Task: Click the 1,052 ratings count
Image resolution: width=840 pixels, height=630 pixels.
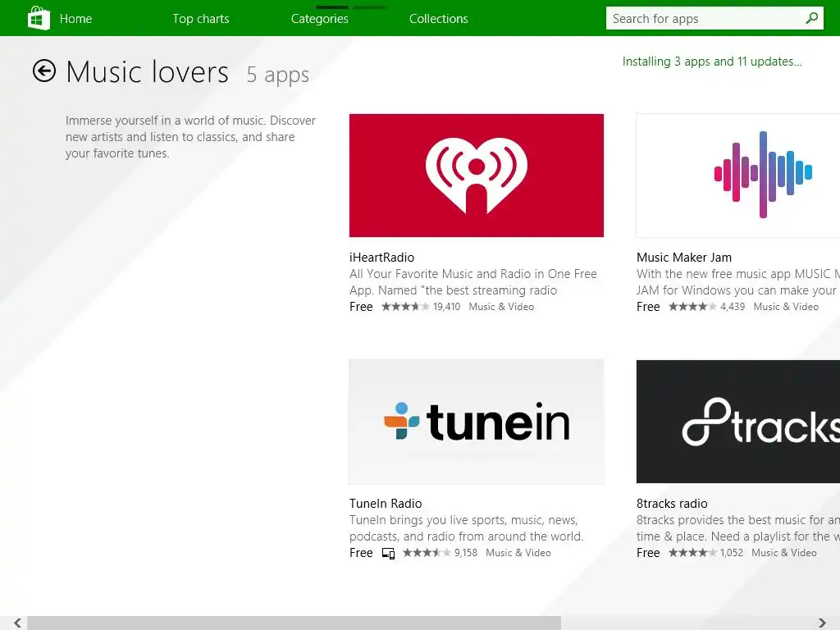Action: pos(731,552)
